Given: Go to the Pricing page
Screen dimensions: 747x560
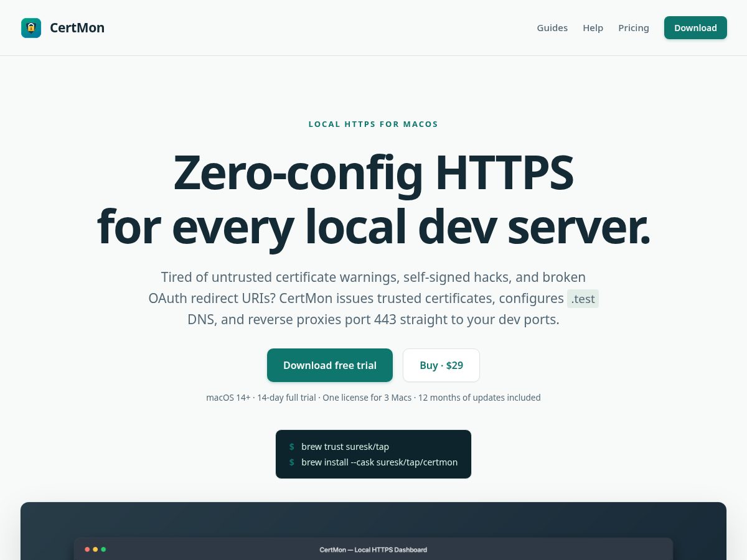Looking at the screenshot, I should [x=634, y=28].
